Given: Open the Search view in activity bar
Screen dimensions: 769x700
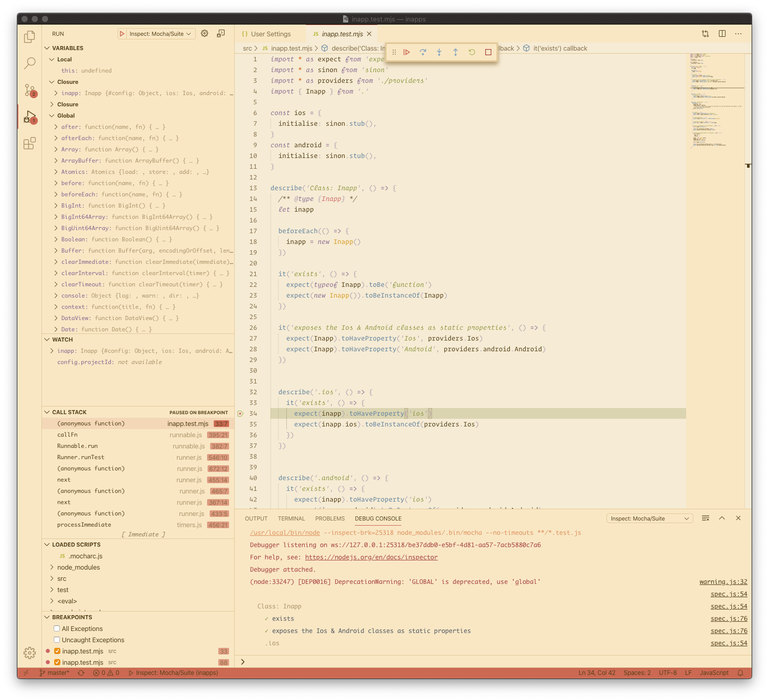Looking at the screenshot, I should tap(30, 63).
